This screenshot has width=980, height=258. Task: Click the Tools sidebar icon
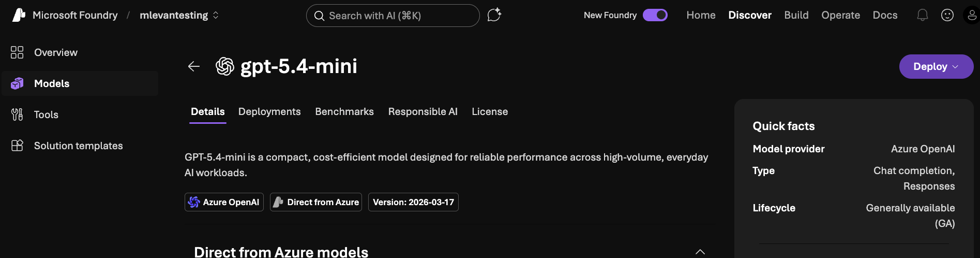pyautogui.click(x=17, y=114)
